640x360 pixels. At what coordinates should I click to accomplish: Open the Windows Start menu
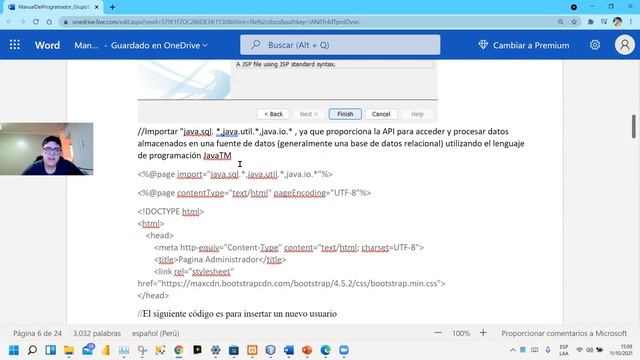14,350
